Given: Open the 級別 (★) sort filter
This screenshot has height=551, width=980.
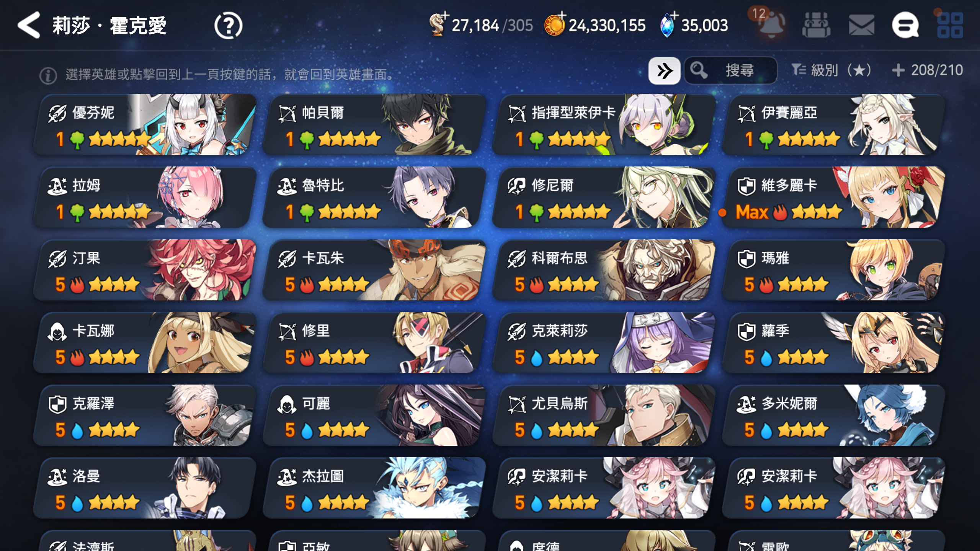Looking at the screenshot, I should click(831, 70).
